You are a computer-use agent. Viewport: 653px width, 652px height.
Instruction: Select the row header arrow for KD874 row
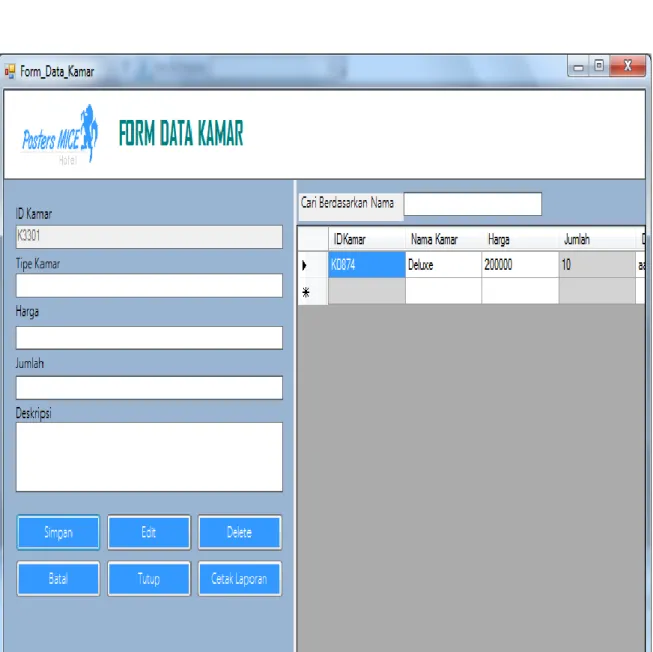(x=313, y=264)
